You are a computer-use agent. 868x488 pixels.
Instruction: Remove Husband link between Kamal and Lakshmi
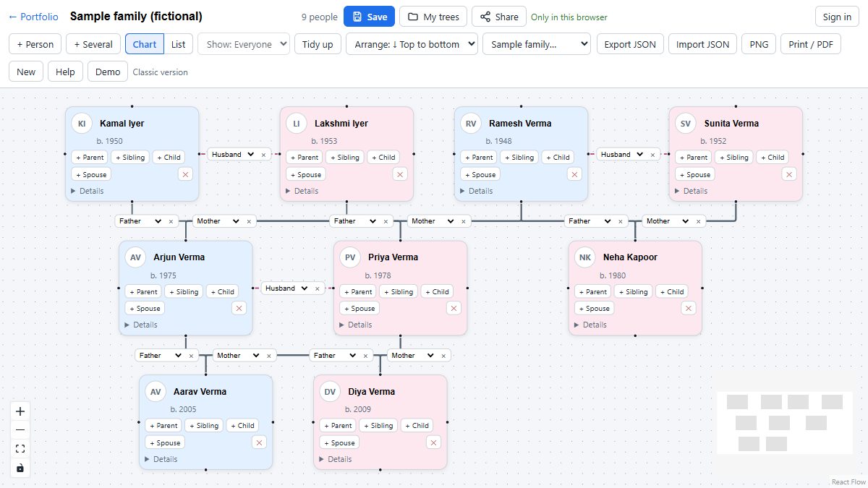[x=263, y=154]
